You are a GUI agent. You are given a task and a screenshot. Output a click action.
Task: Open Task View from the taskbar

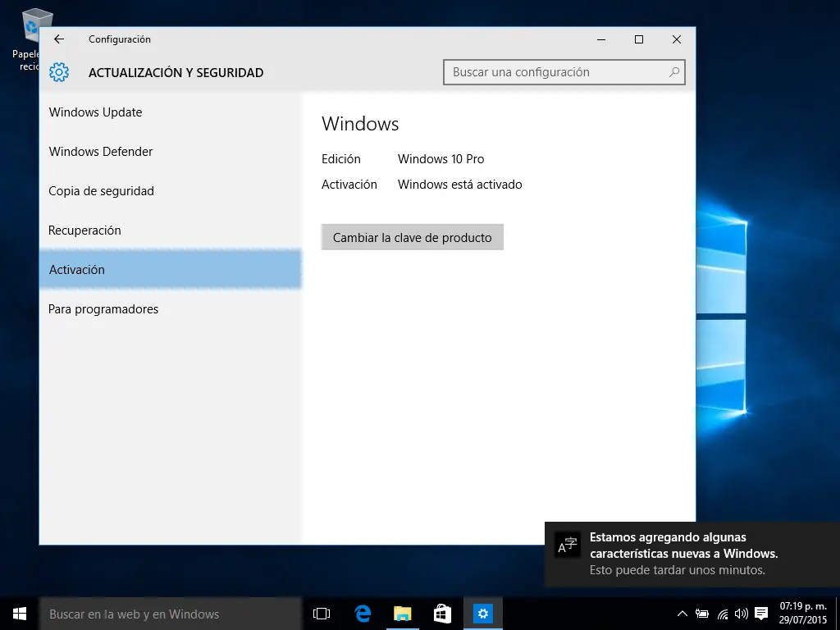(x=322, y=614)
